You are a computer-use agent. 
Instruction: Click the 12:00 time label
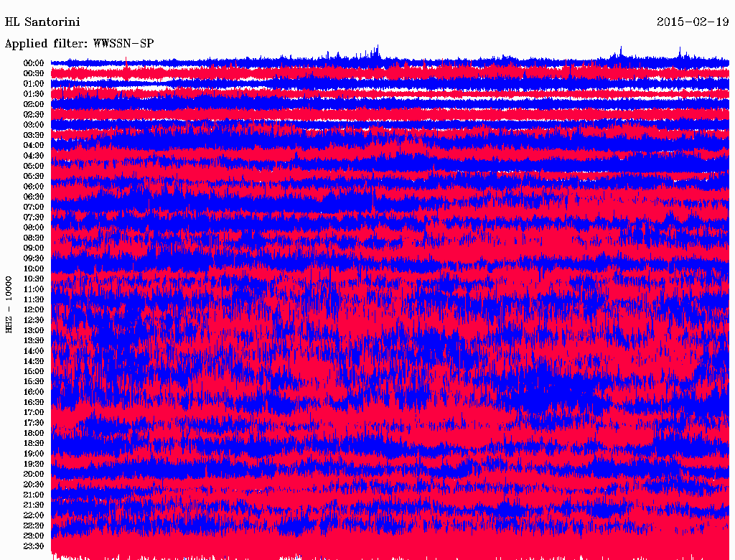(x=33, y=310)
